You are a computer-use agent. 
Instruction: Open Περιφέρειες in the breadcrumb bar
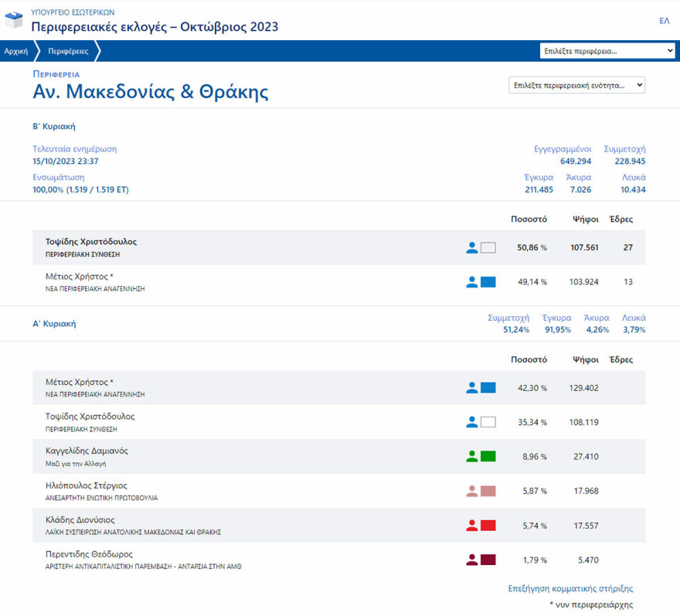pyautogui.click(x=68, y=52)
